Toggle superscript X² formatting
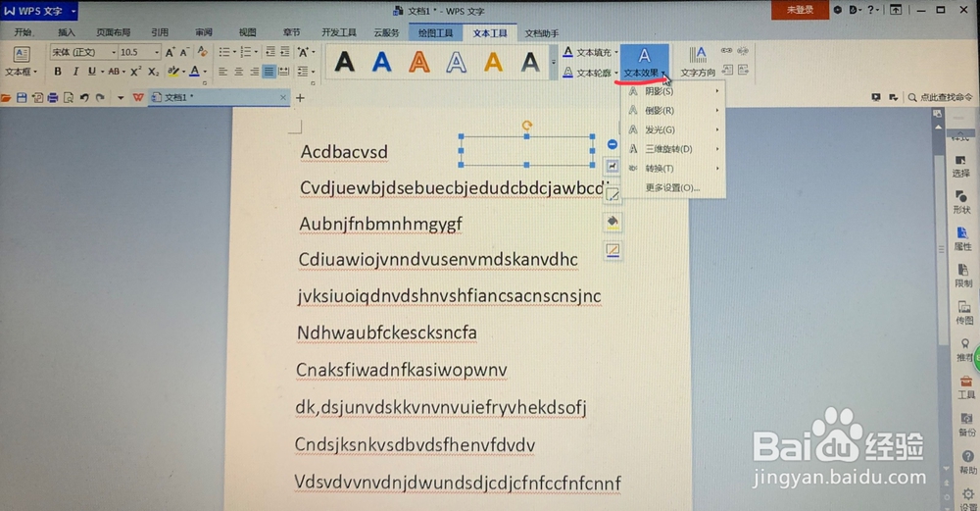980x511 pixels. tap(135, 72)
